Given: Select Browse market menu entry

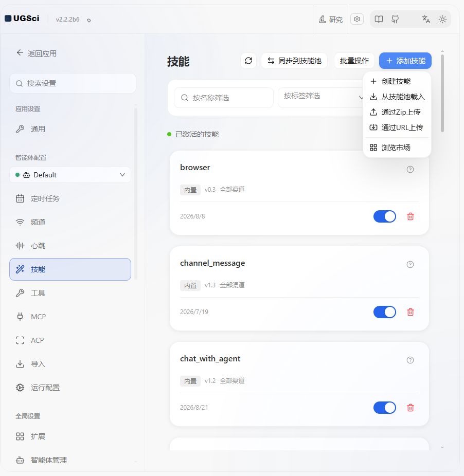Looking at the screenshot, I should point(397,148).
